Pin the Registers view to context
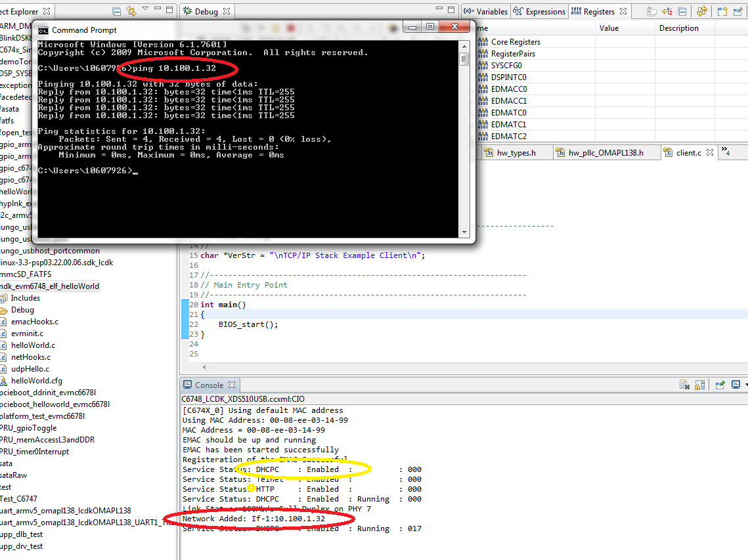 (x=738, y=11)
